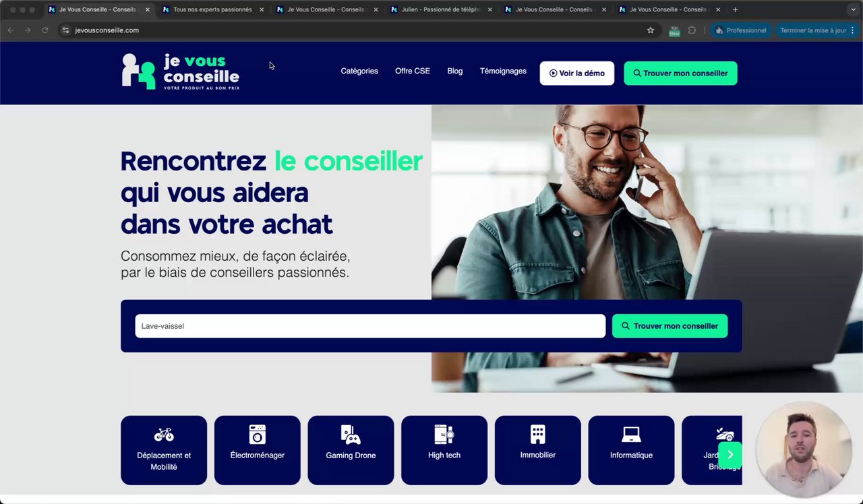The width and height of the screenshot is (863, 504).
Task: Select the Informatique laptop category
Action: [631, 450]
